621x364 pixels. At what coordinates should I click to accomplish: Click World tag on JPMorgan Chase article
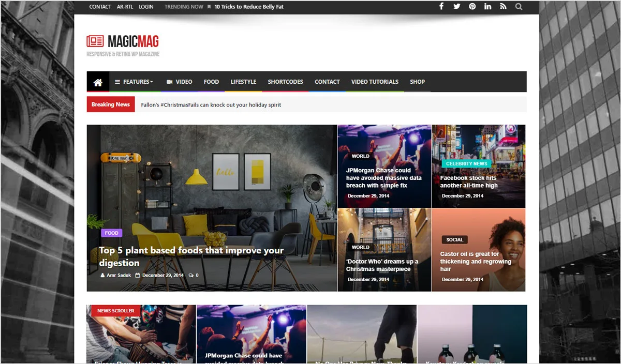360,156
